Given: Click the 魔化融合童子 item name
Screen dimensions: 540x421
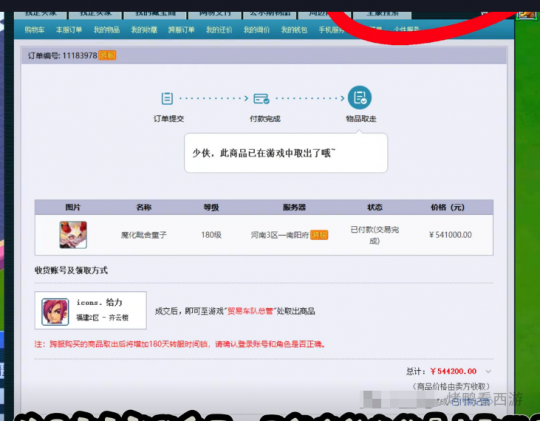Looking at the screenshot, I should [x=144, y=235].
